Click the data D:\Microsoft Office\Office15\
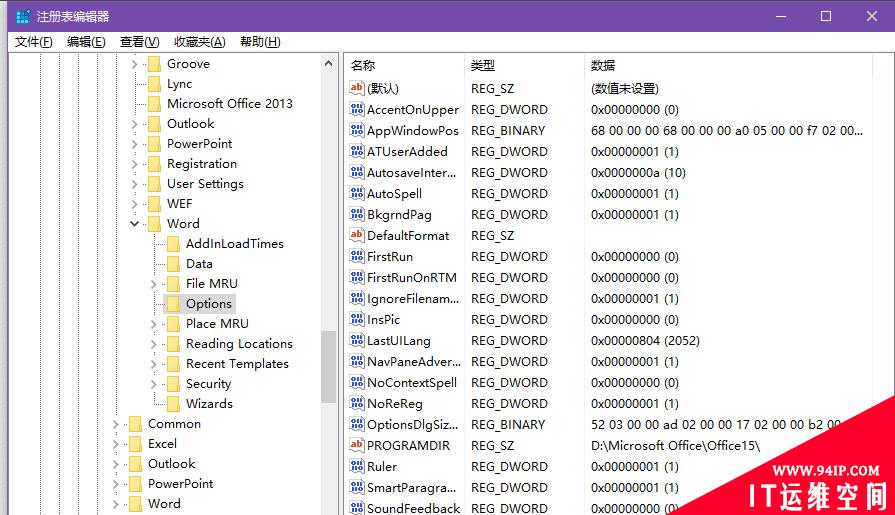 tap(675, 445)
